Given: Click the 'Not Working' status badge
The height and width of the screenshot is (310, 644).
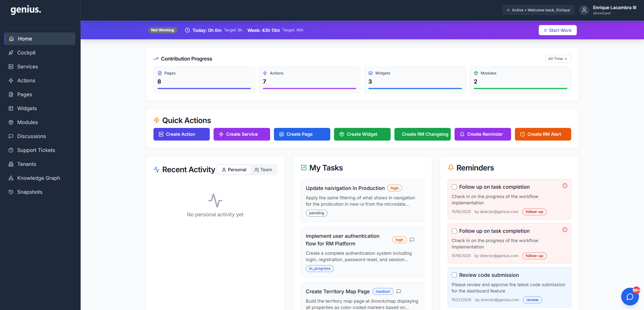Looking at the screenshot, I should click(x=163, y=30).
